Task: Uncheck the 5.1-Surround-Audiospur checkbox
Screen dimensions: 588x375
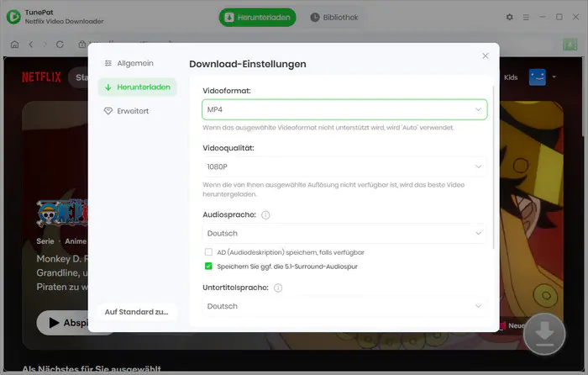Action: click(x=208, y=267)
